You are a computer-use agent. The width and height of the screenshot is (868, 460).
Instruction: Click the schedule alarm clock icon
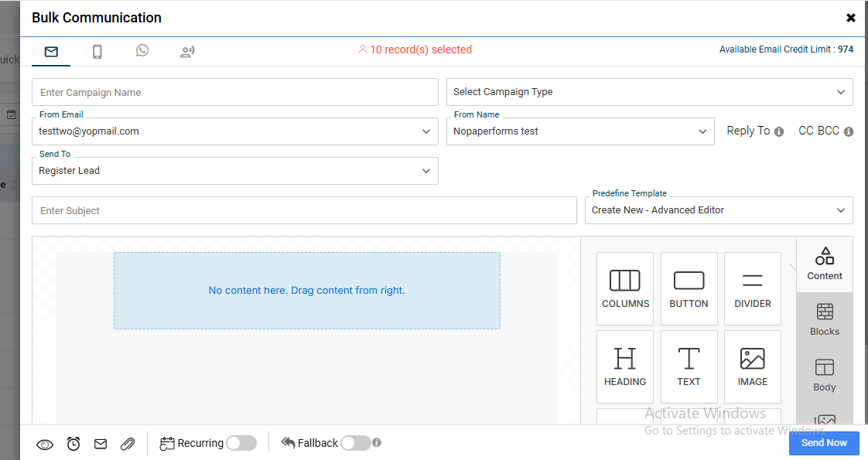coord(73,444)
